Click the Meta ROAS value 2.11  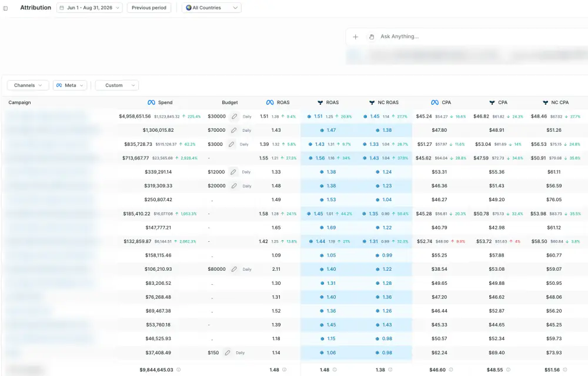(x=276, y=269)
